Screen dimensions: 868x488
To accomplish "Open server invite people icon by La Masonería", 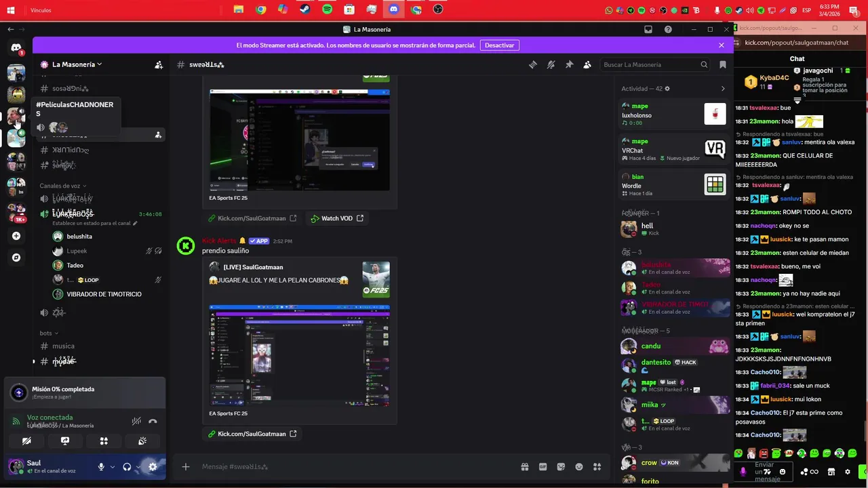I will (159, 65).
